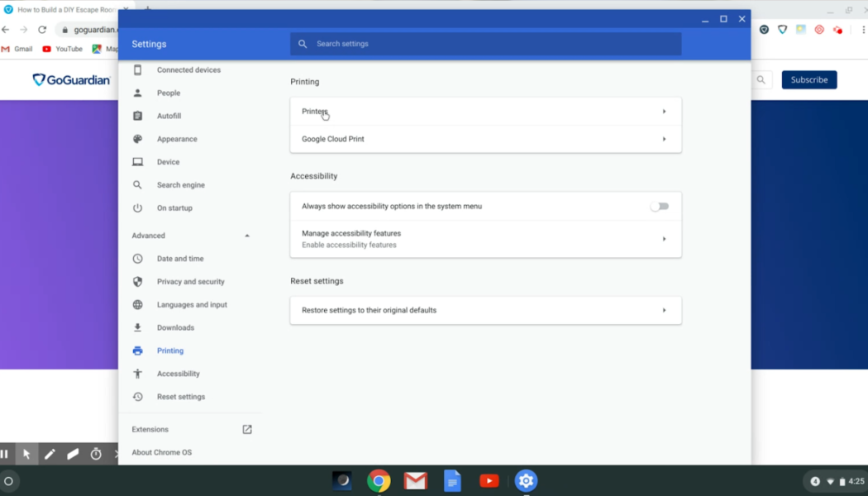Image resolution: width=868 pixels, height=496 pixels.
Task: Select the People section in Settings sidebar
Action: [x=170, y=93]
